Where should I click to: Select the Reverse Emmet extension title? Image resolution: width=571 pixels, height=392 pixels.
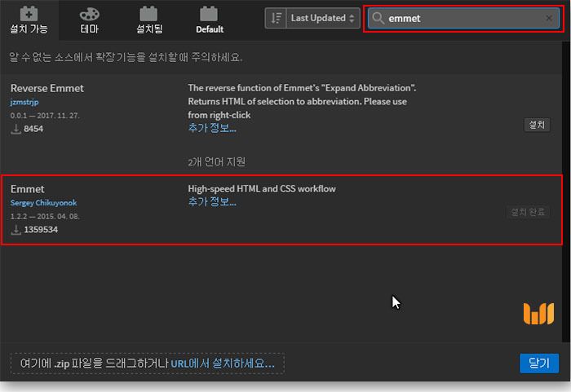(47, 88)
